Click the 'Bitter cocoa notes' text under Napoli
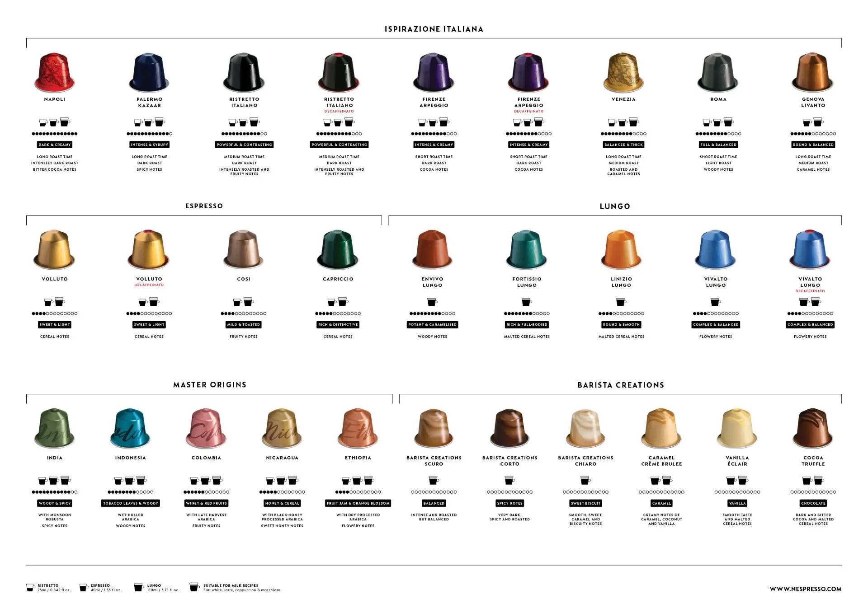Viewport: 868px width, 613px height. [x=55, y=170]
